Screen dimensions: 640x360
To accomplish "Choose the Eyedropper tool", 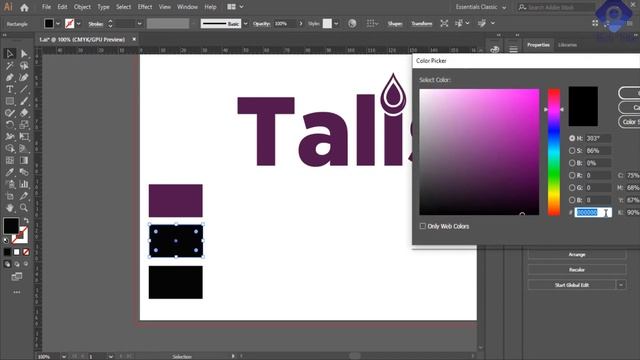I will (x=10, y=172).
